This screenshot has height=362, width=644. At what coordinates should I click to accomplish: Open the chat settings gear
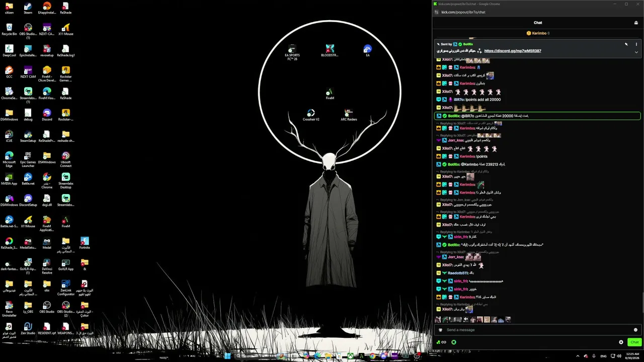(x=621, y=342)
